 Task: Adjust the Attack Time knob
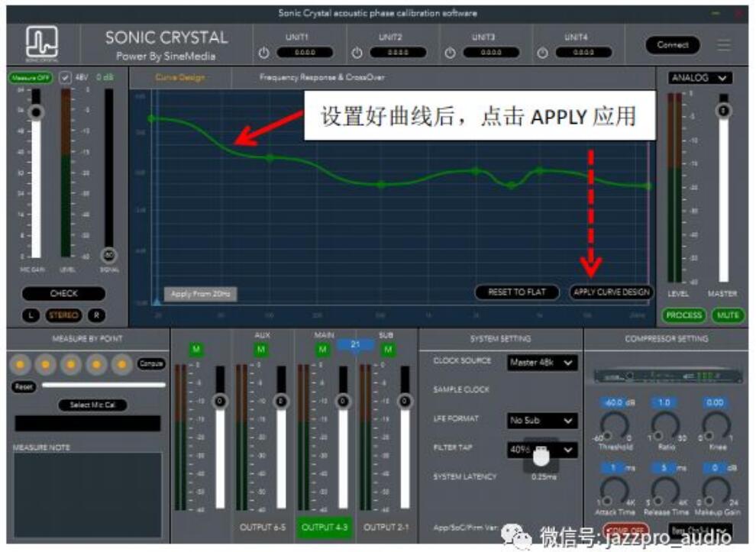coord(614,492)
